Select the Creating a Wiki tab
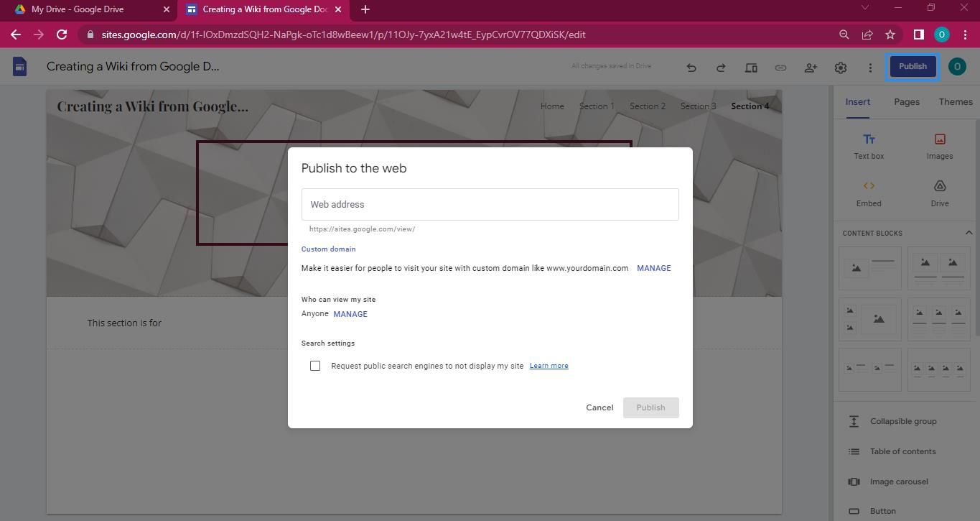 click(x=265, y=9)
